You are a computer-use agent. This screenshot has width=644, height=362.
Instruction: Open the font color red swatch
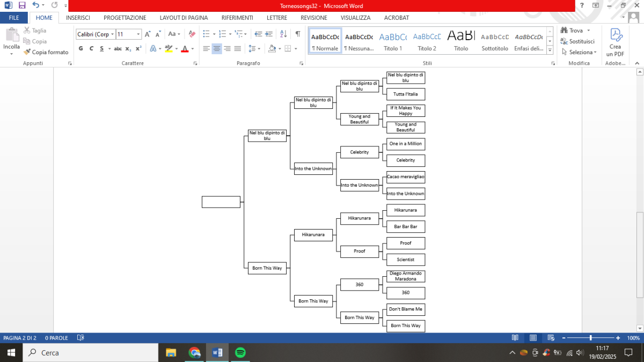(185, 48)
